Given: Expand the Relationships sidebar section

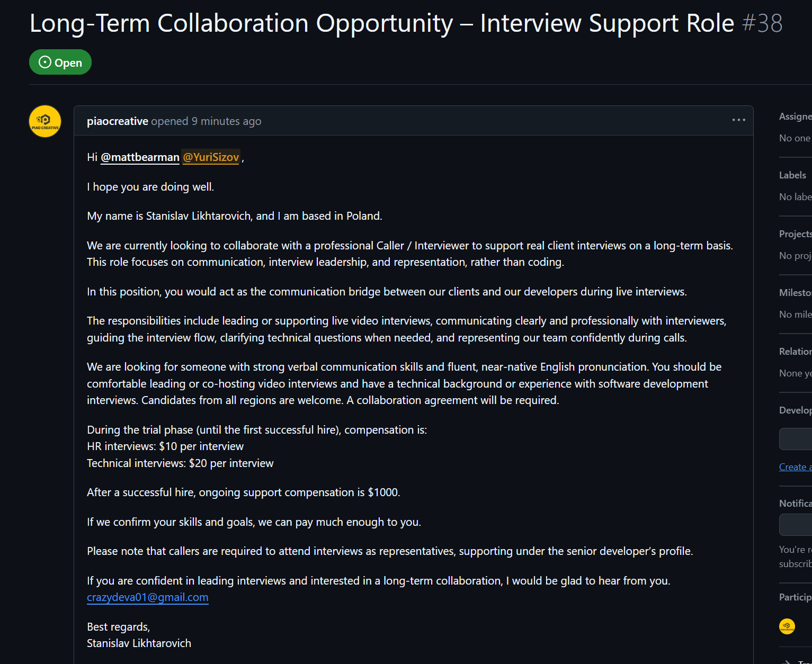Looking at the screenshot, I should point(795,352).
